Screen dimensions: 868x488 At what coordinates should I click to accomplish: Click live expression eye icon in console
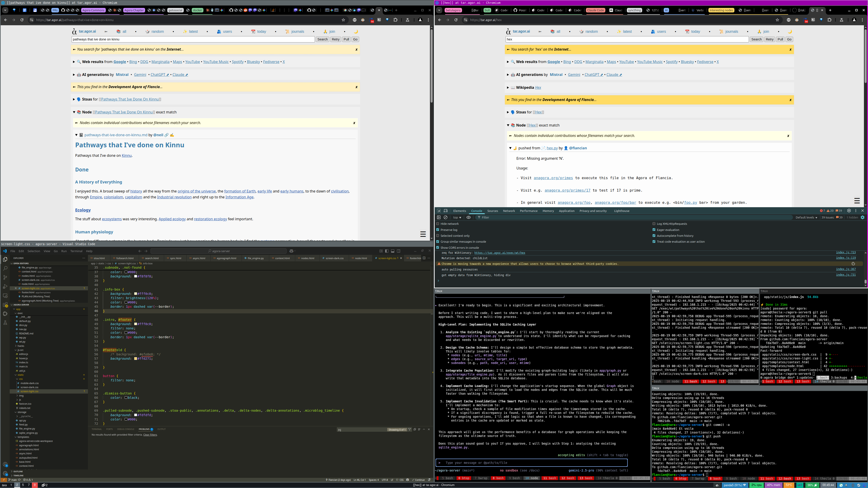[x=468, y=218]
